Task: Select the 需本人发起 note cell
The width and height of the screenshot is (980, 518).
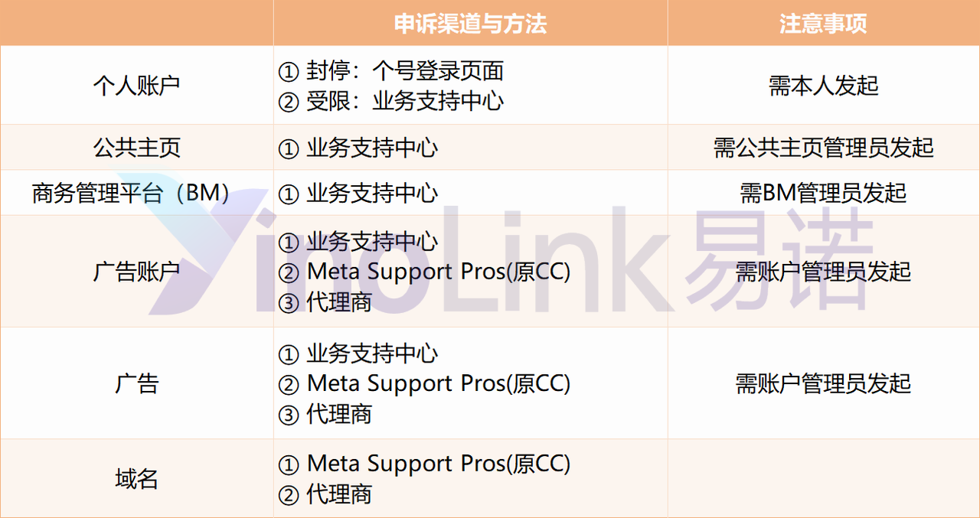Action: [x=823, y=86]
